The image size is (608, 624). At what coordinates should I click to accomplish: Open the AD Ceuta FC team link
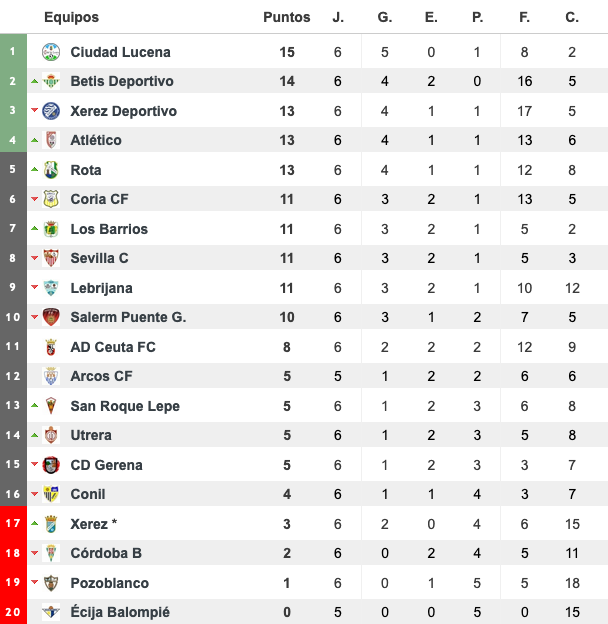pos(113,347)
